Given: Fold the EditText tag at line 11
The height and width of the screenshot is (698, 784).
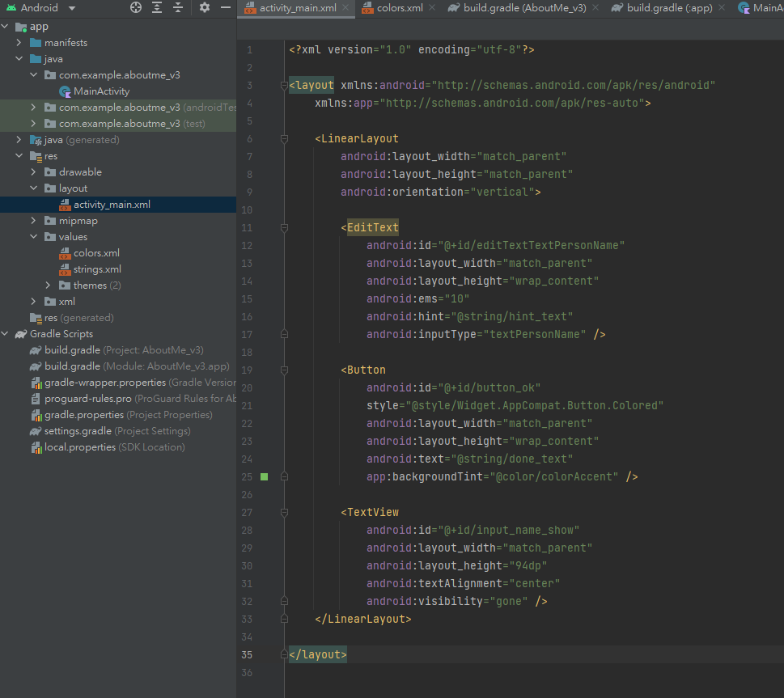Looking at the screenshot, I should 284,228.
